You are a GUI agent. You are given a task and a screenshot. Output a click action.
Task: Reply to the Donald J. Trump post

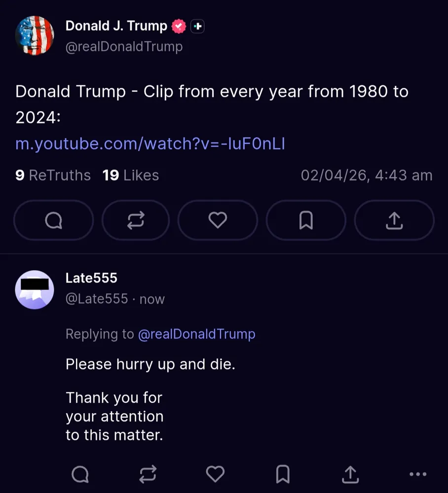coord(53,220)
